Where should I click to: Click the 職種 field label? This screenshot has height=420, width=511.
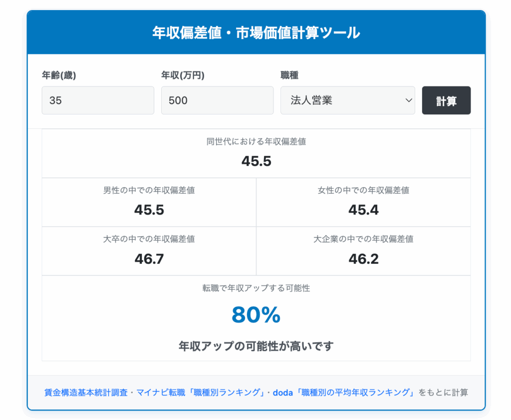point(289,75)
